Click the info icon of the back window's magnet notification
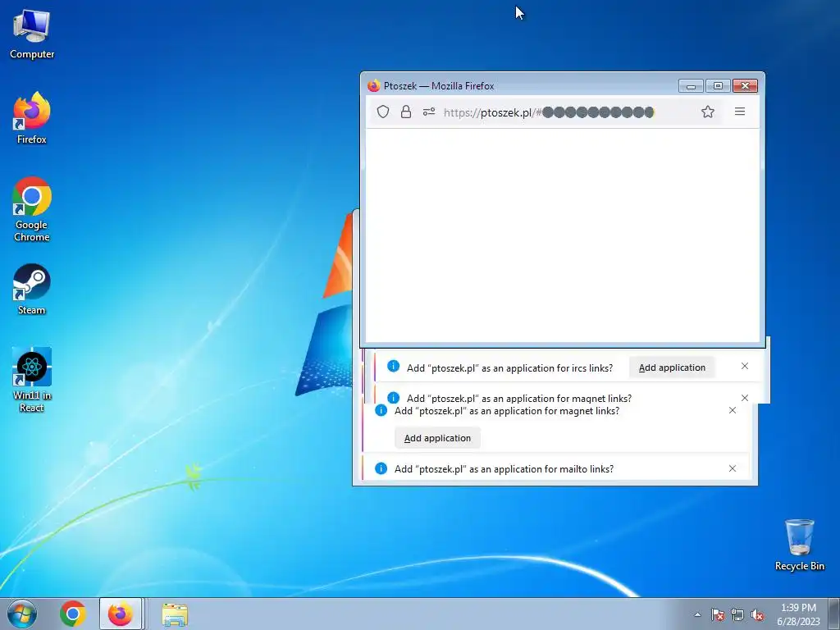The width and height of the screenshot is (840, 630). click(381, 410)
